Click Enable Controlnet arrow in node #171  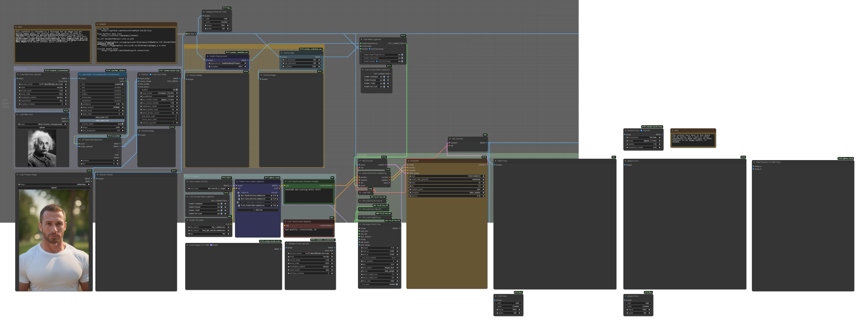pos(388,77)
